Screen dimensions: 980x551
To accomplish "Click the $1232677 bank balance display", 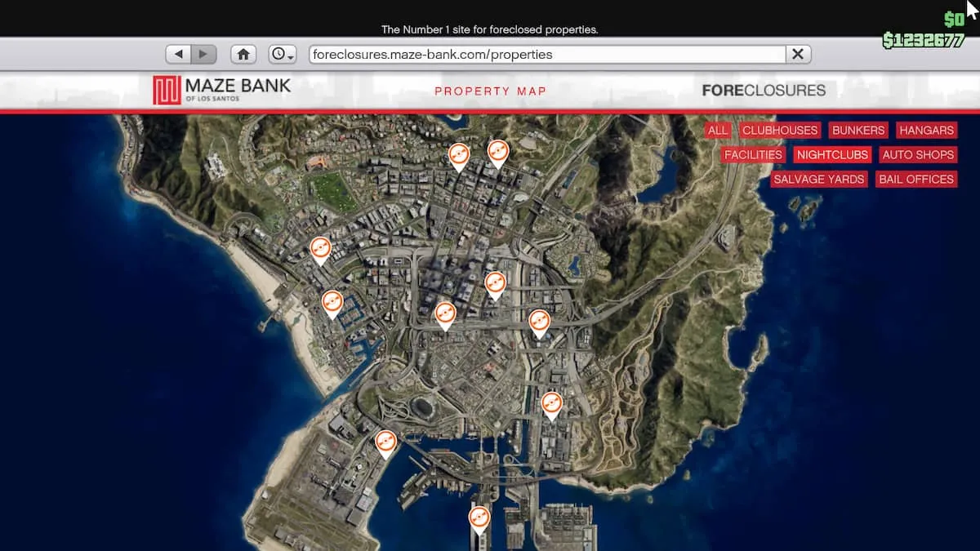I will coord(923,41).
